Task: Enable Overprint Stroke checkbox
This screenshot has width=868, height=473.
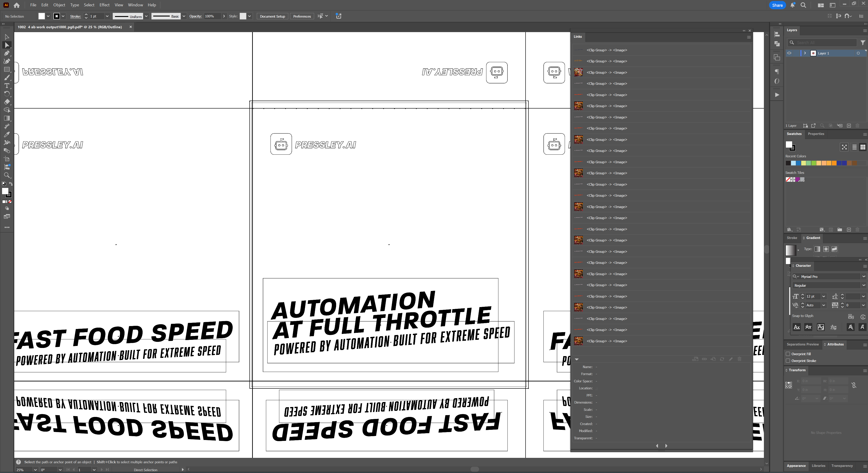Action: (788, 361)
